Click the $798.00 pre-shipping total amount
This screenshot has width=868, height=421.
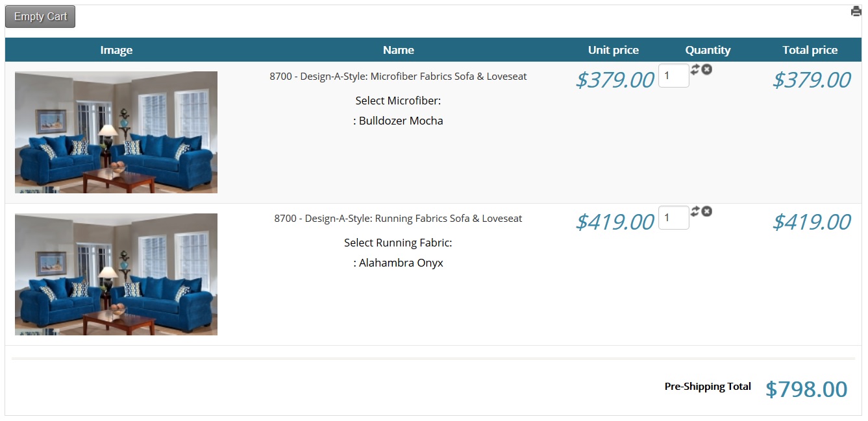pyautogui.click(x=806, y=389)
